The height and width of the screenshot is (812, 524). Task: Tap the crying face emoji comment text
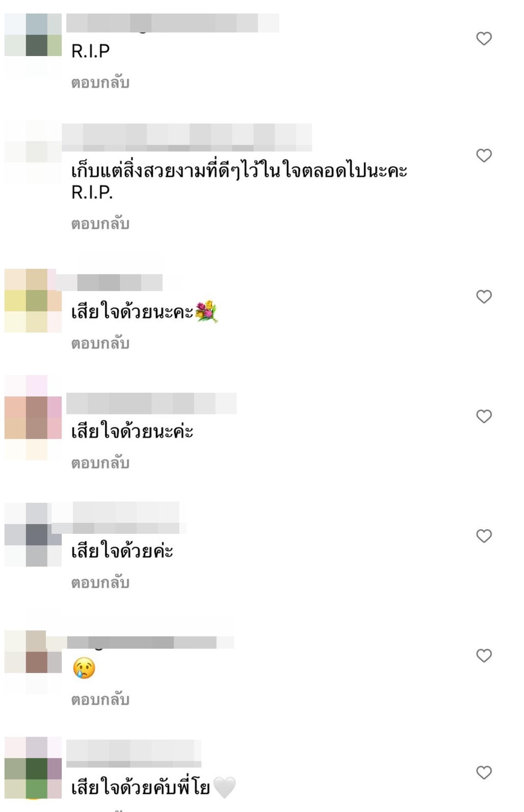coord(84,668)
